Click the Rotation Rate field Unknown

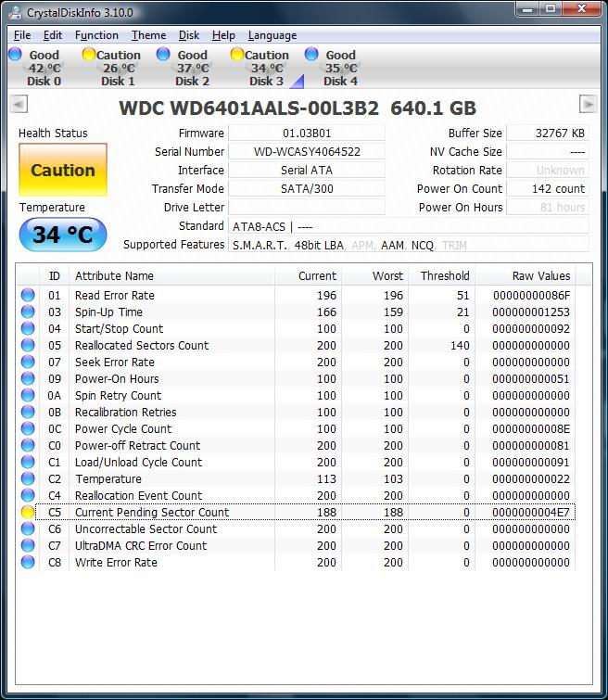548,170
